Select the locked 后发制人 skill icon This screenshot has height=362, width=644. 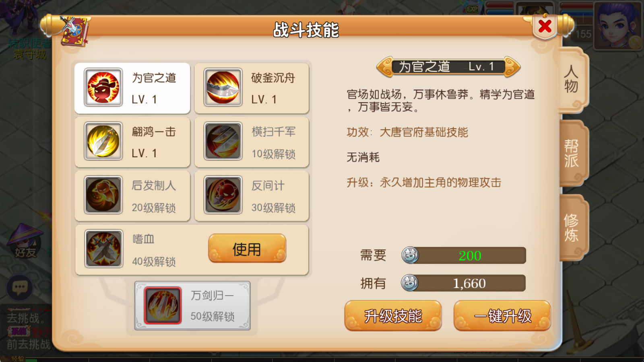[x=103, y=195]
